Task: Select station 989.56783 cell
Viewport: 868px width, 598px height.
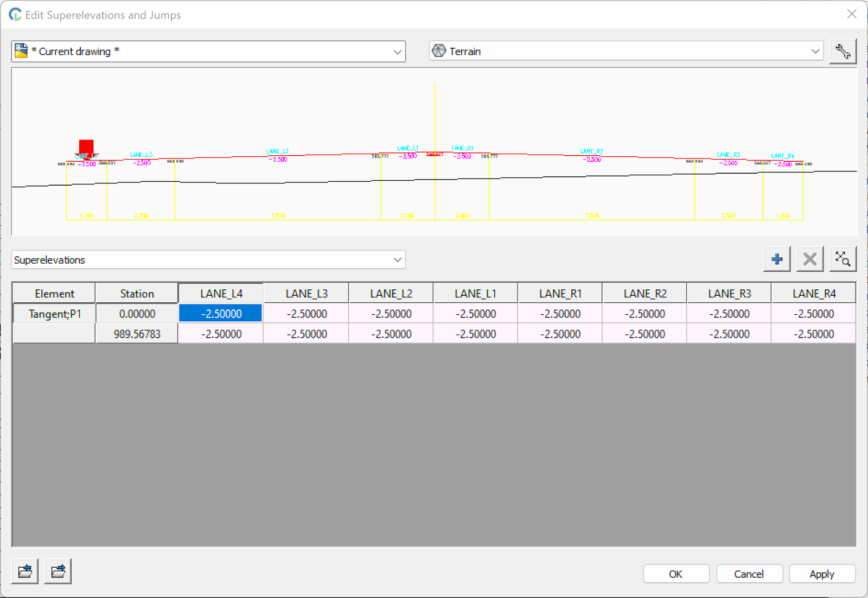Action: (137, 334)
